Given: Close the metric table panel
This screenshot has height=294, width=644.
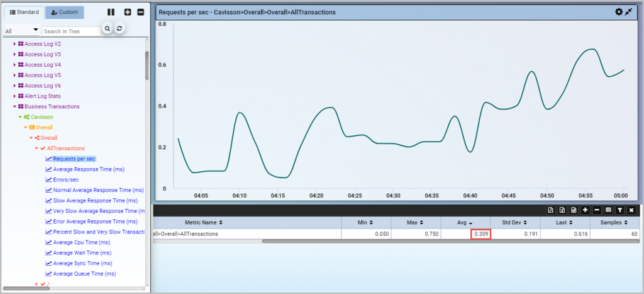Looking at the screenshot, I should [631, 210].
